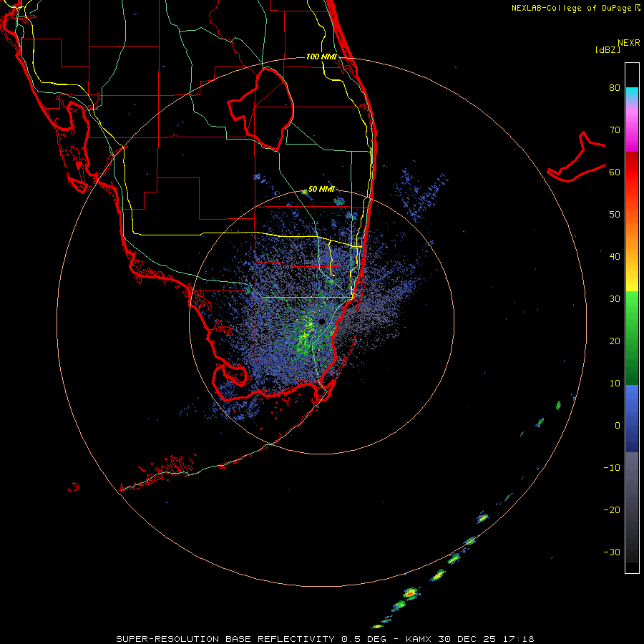Click the 0 value on the dBZ scale
The image size is (644, 644).
(x=618, y=426)
